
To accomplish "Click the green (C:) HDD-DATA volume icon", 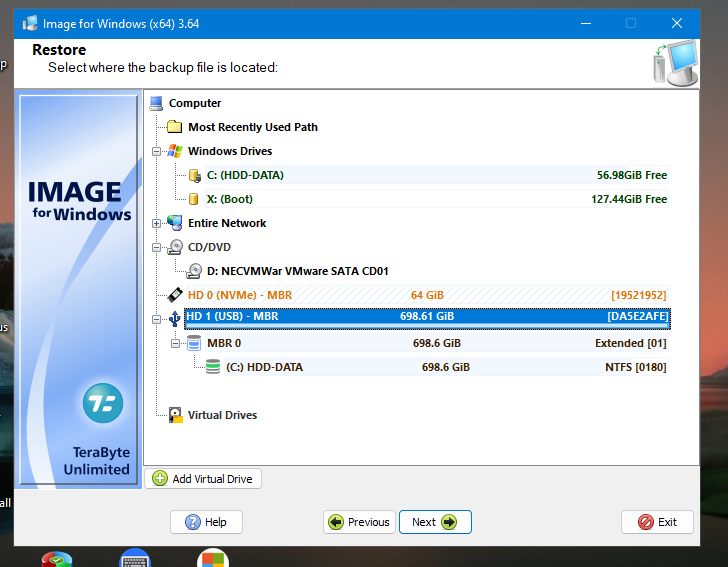I will click(x=213, y=367).
